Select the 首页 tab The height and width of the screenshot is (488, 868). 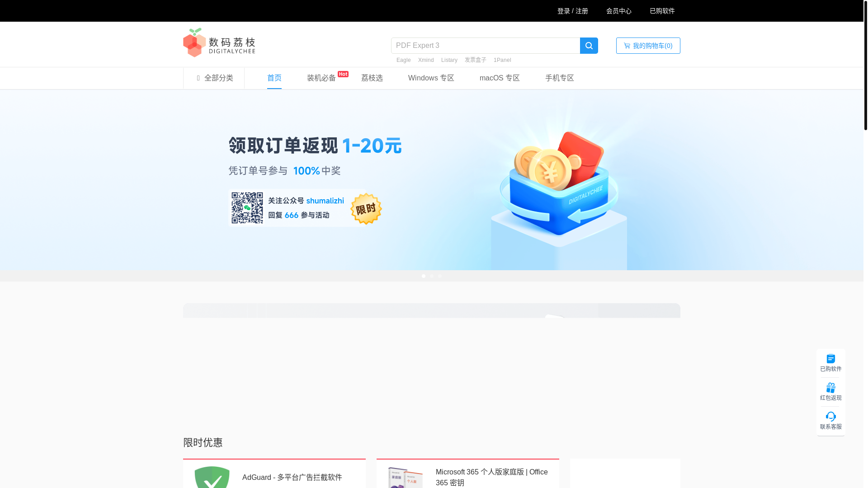coord(274,78)
